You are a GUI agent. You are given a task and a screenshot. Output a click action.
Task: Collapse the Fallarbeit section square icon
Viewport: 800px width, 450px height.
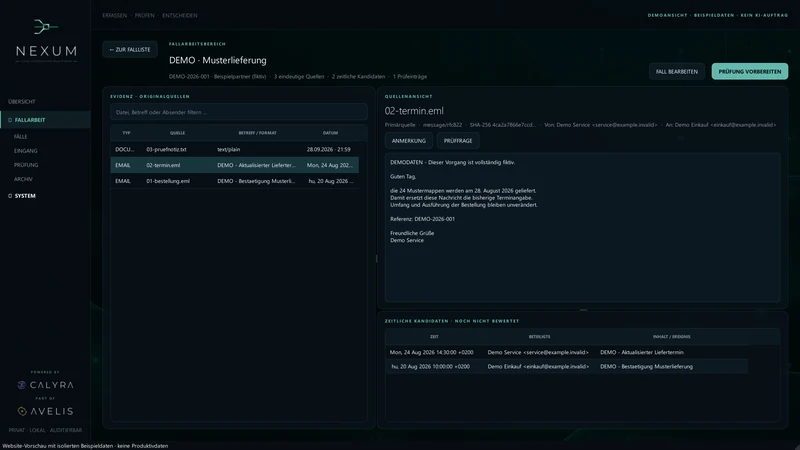[10, 120]
